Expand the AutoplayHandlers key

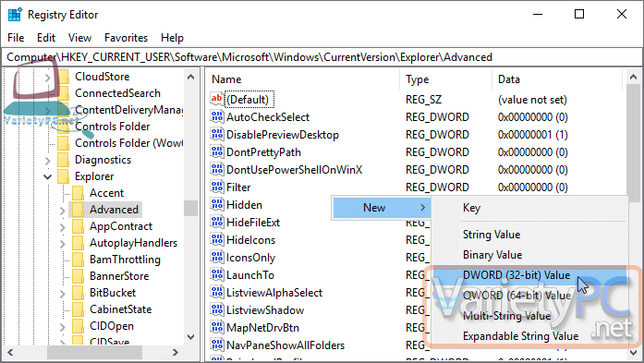point(63,243)
